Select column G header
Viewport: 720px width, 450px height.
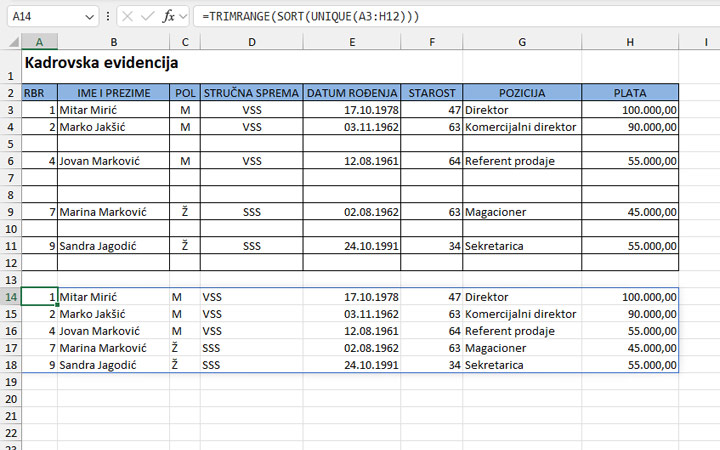pos(522,41)
